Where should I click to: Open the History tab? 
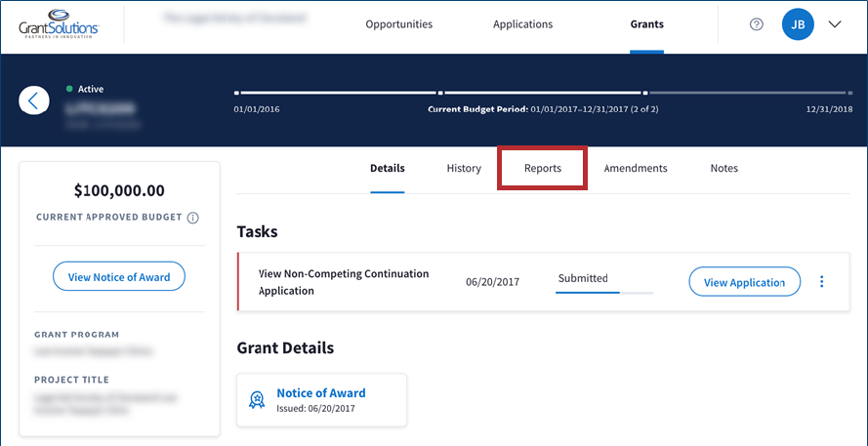point(464,168)
